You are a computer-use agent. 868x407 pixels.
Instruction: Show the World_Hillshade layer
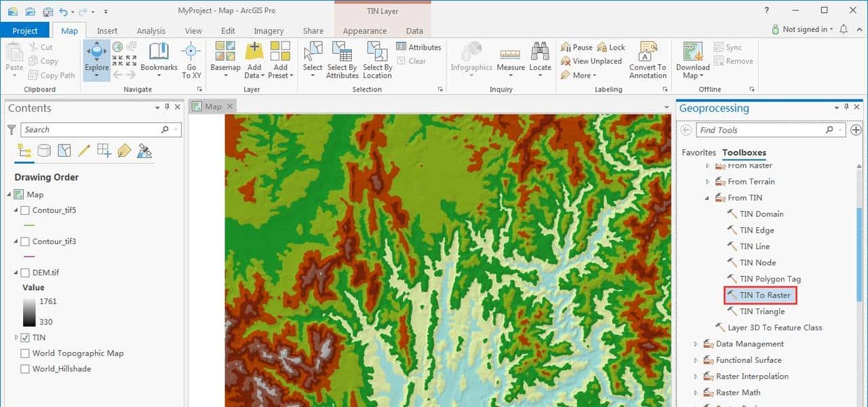pos(24,368)
